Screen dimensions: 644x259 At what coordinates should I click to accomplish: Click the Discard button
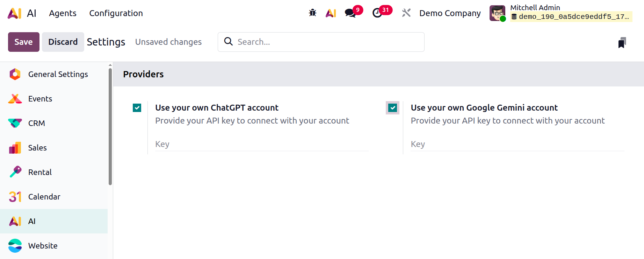point(63,42)
